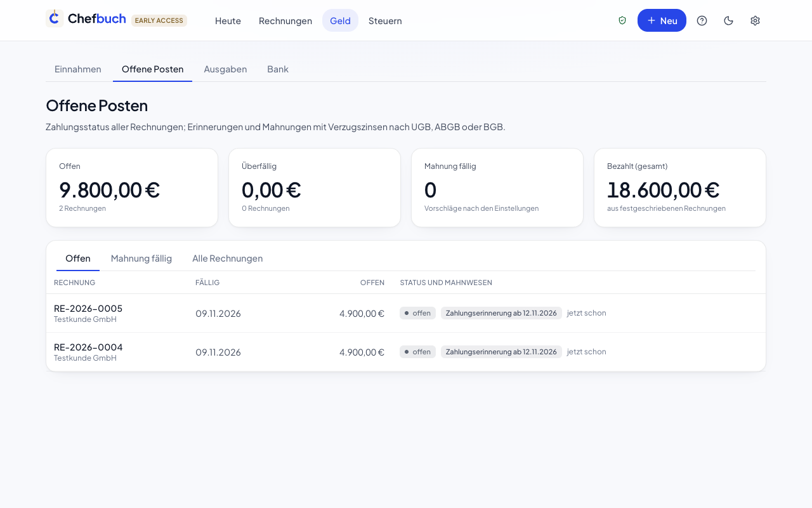812x508 pixels.
Task: Click the Überfällig 0,00 € summary card
Action: point(315,187)
